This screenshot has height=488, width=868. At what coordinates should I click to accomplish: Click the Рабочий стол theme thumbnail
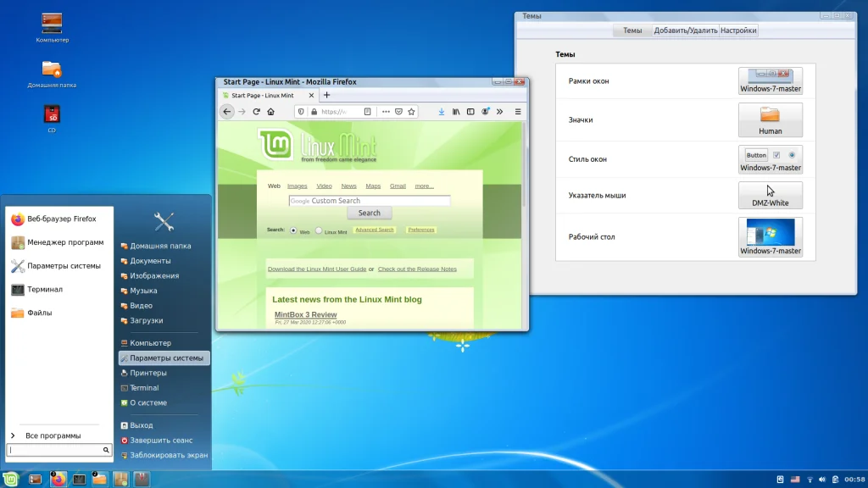tap(770, 237)
